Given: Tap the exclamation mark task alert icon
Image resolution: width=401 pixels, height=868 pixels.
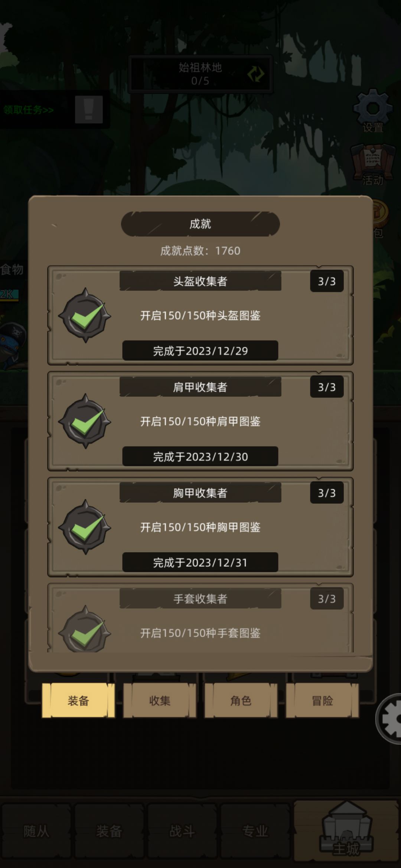Looking at the screenshot, I should [x=89, y=110].
